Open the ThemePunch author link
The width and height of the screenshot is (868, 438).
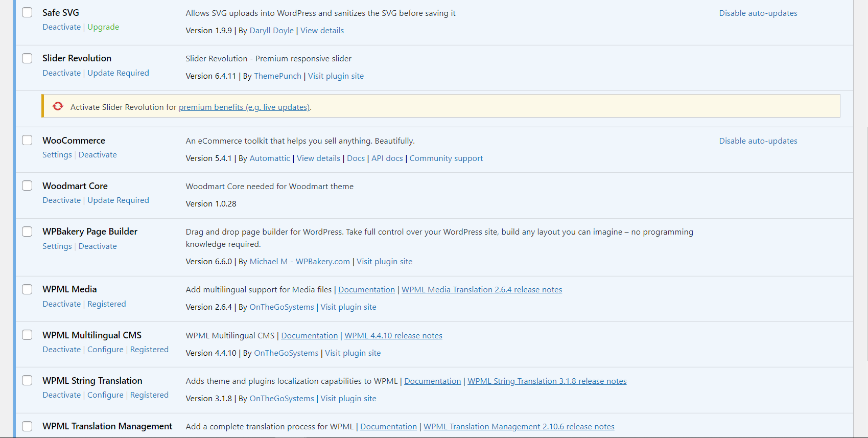click(x=277, y=76)
